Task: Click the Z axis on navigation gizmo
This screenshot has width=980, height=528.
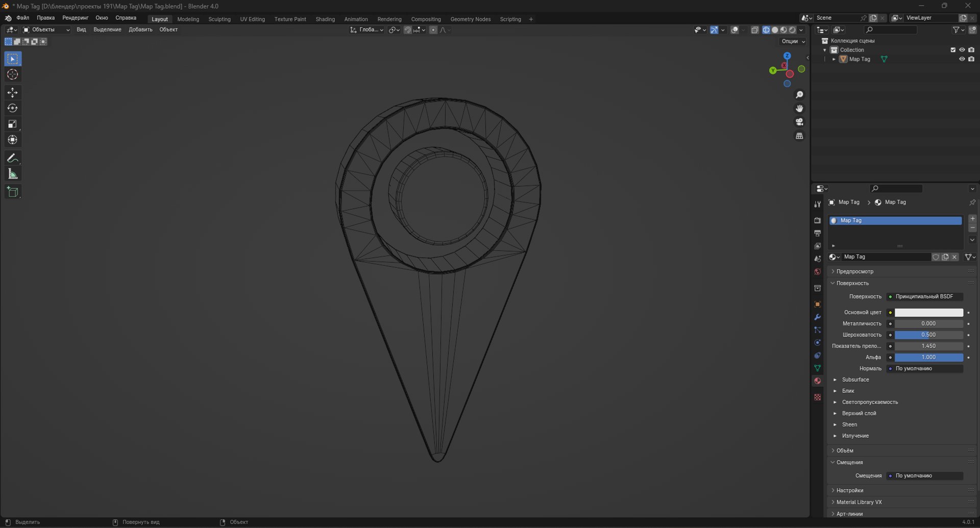Action: (787, 56)
